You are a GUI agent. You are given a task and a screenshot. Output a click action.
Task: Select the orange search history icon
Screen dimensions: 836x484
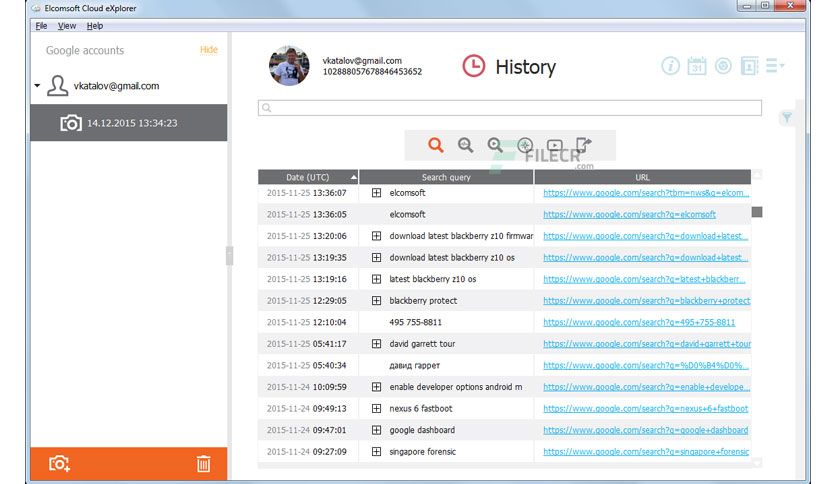[x=436, y=145]
